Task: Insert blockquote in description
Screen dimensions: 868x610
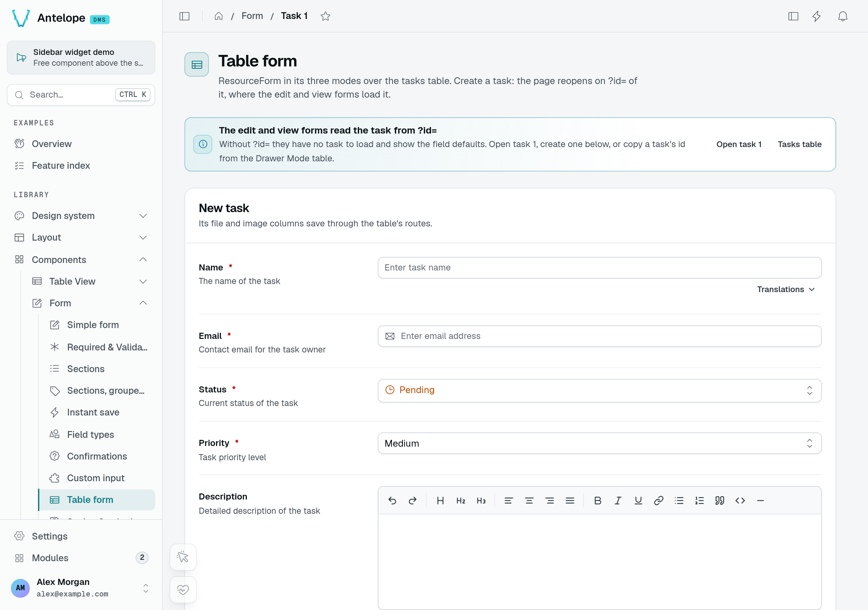Action: pyautogui.click(x=720, y=501)
